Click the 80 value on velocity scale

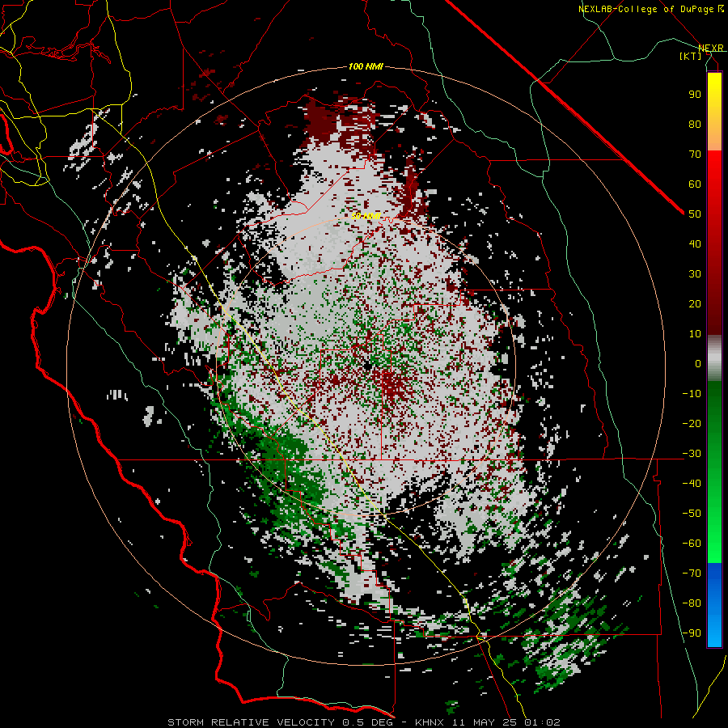pyautogui.click(x=695, y=125)
